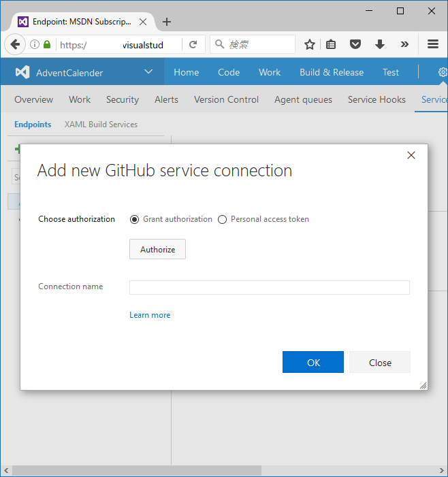This screenshot has height=477, width=448.
Task: Open the Code hub
Action: tap(229, 72)
